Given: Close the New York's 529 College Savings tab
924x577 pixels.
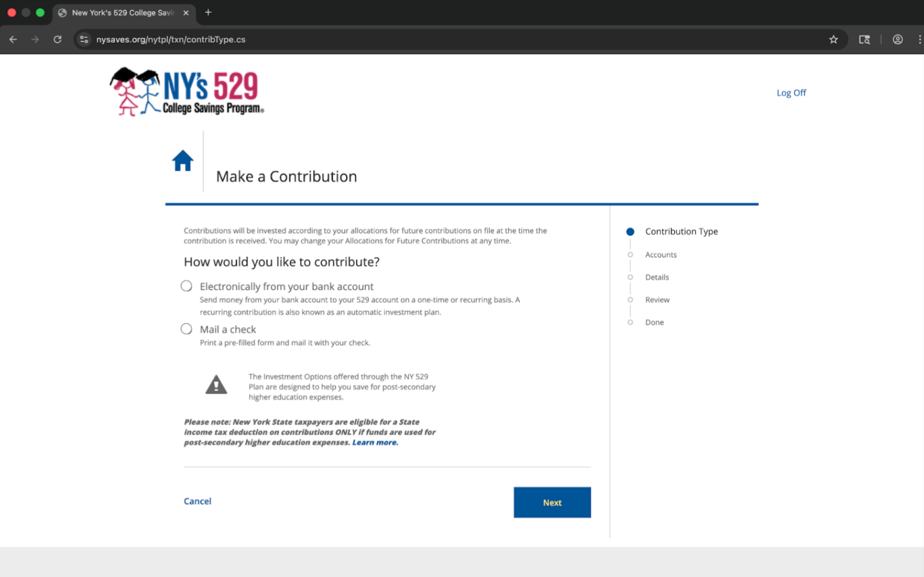Looking at the screenshot, I should click(x=186, y=13).
